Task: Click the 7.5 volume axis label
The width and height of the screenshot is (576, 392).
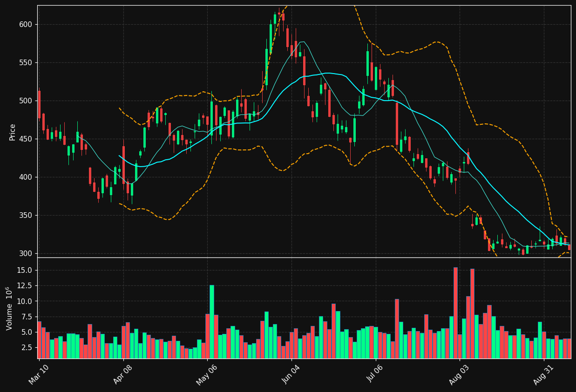Action: coord(27,317)
